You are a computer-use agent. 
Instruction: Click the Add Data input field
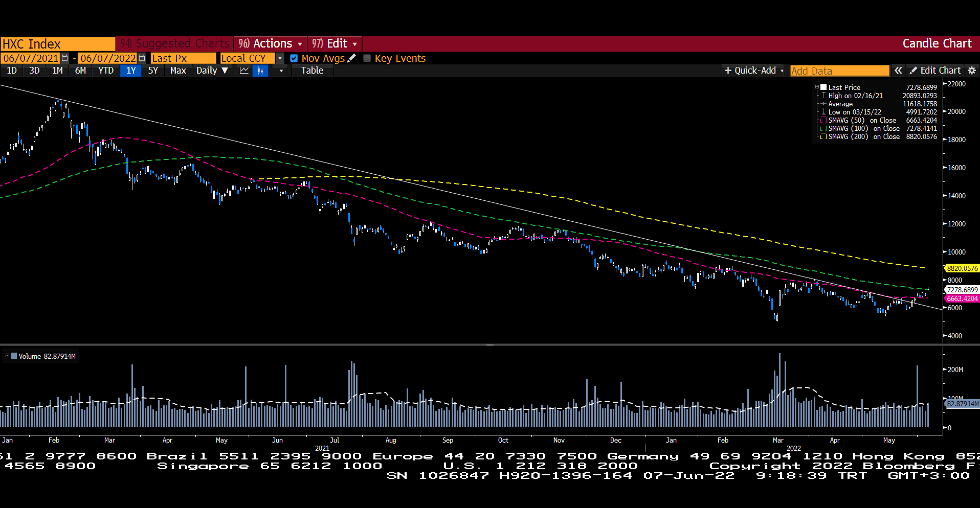click(839, 71)
